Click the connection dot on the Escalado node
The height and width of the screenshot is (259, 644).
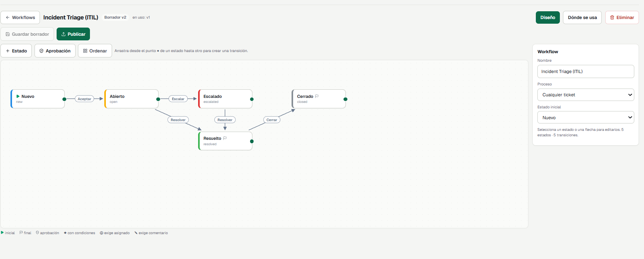pyautogui.click(x=252, y=99)
